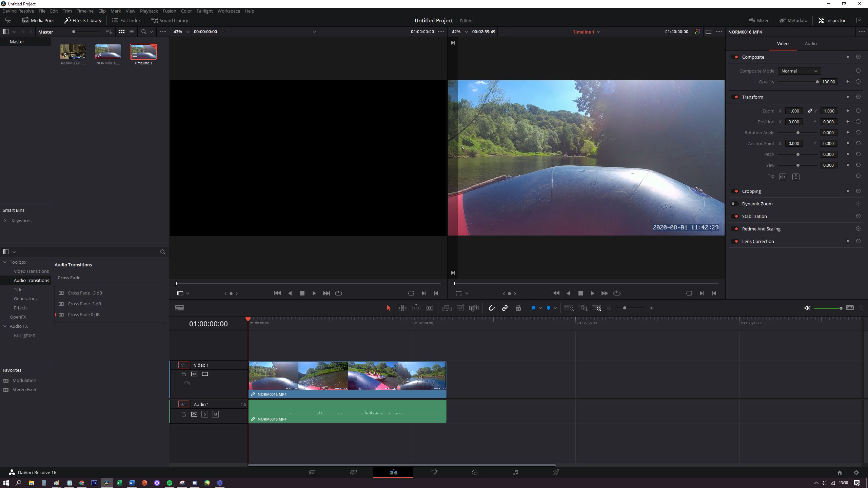The image size is (868, 488).
Task: Open the Fusion menu
Action: (x=169, y=11)
